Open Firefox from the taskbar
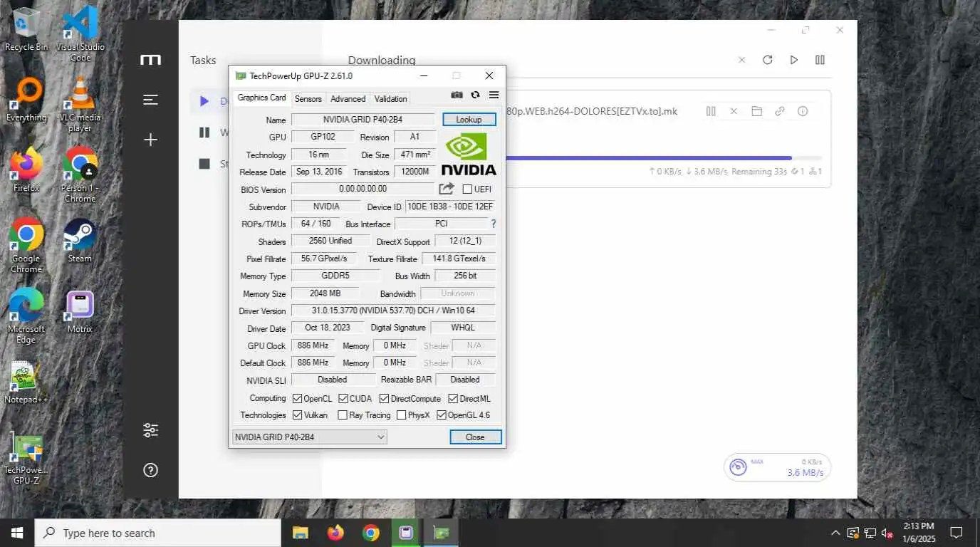The width and height of the screenshot is (980, 547). coord(335,533)
